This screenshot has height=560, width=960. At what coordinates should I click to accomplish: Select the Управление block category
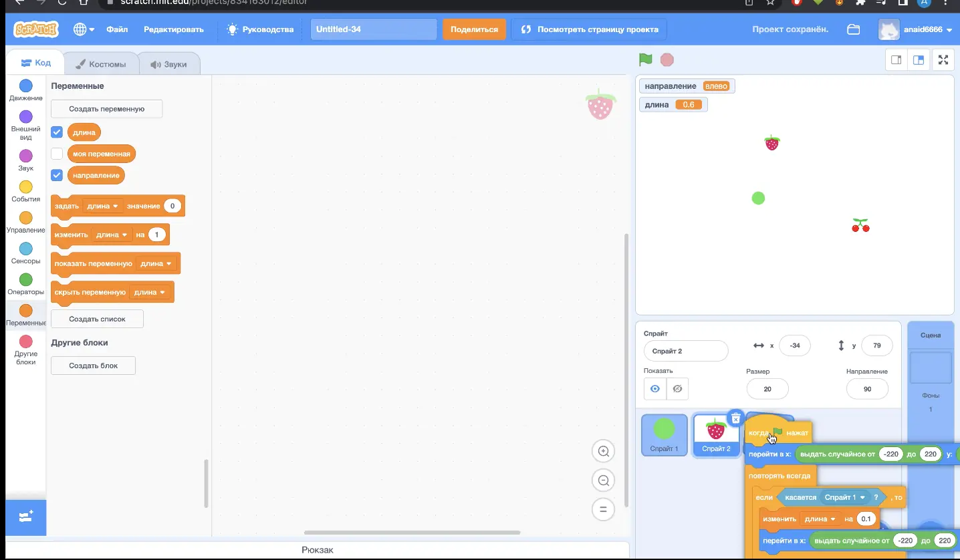click(x=25, y=223)
